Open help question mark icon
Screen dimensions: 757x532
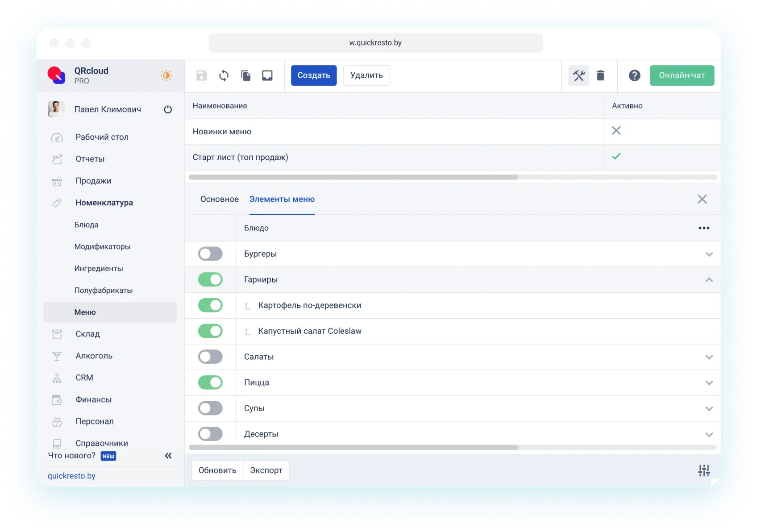coord(634,75)
